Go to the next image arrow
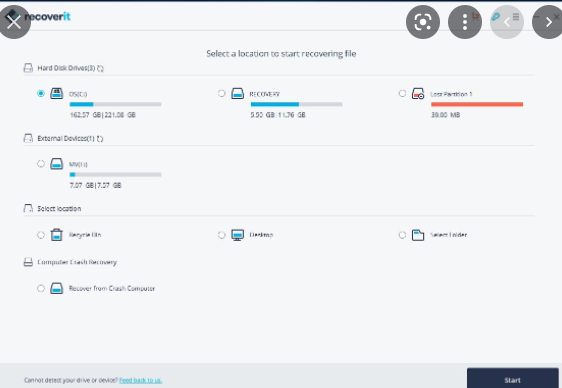This screenshot has width=562, height=388. coord(548,22)
